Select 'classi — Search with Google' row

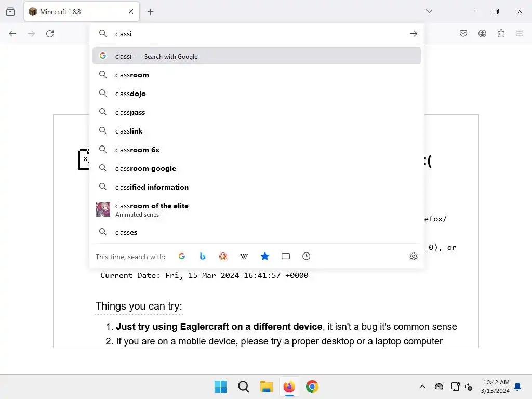point(257,56)
